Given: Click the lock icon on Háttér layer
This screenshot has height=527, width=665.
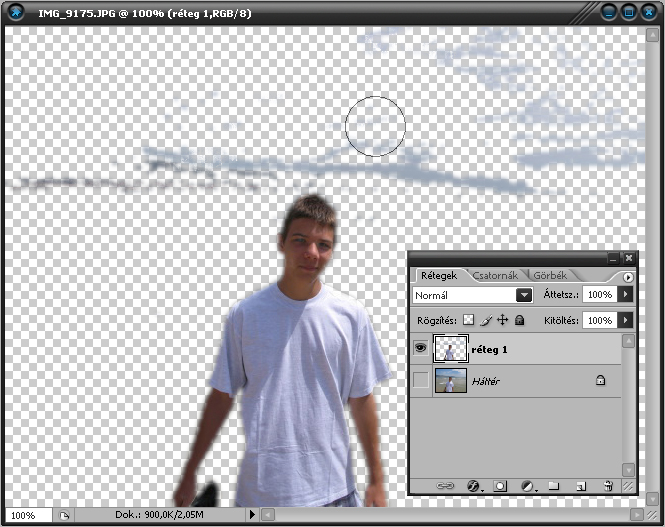Looking at the screenshot, I should pos(600,381).
